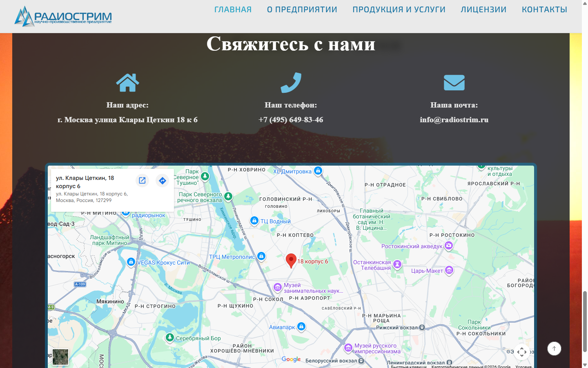Image resolution: width=588 pixels, height=368 pixels.
Task: Click the phone handset icon
Action: point(291,83)
